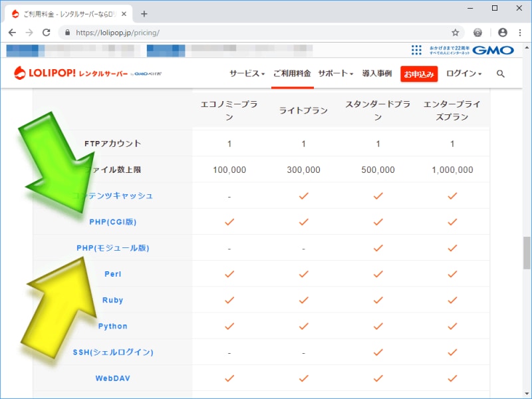
Task: Open the Python feature link
Action: [112, 327]
